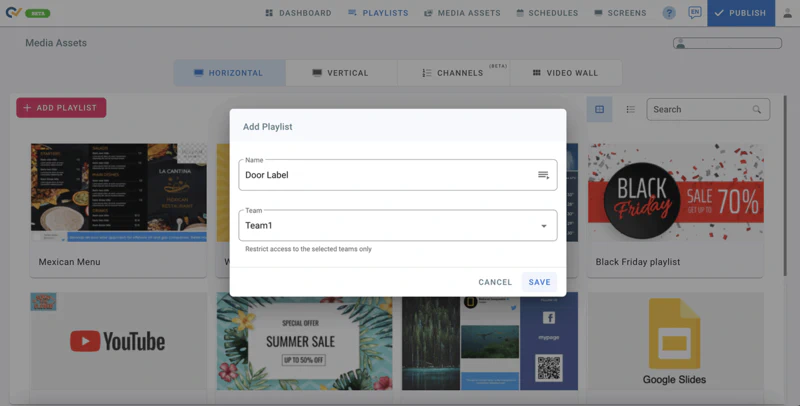The image size is (800, 406).
Task: Switch to grid view icon
Action: pyautogui.click(x=599, y=109)
